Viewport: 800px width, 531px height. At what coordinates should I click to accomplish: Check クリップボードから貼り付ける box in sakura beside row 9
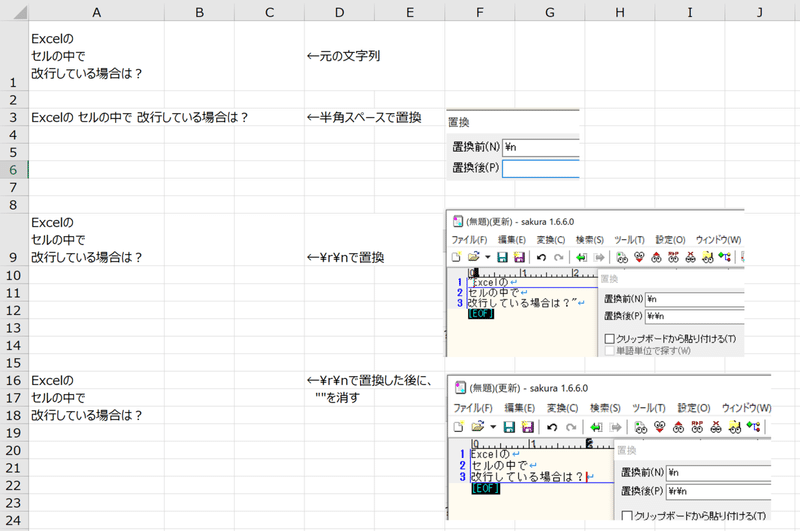609,339
